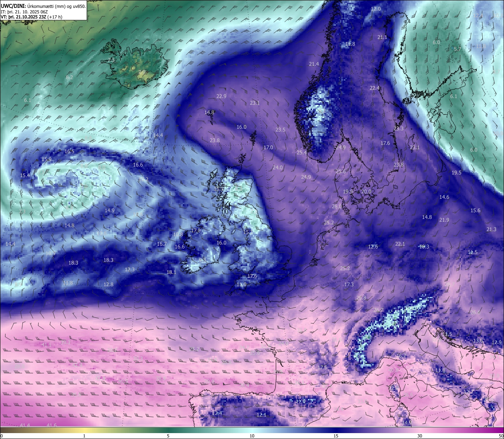The image size is (504, 439).
Task: Click legend tick label 15
Action: [336, 436]
